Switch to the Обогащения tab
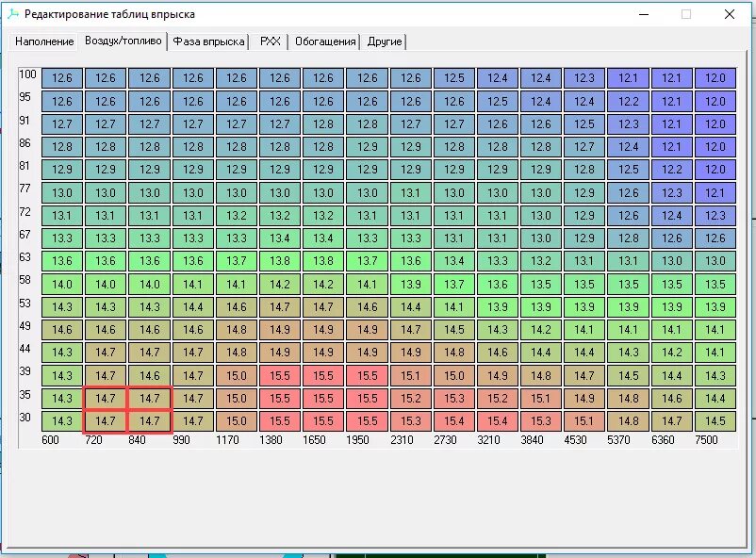Screen dimensions: 756x558 [x=325, y=41]
